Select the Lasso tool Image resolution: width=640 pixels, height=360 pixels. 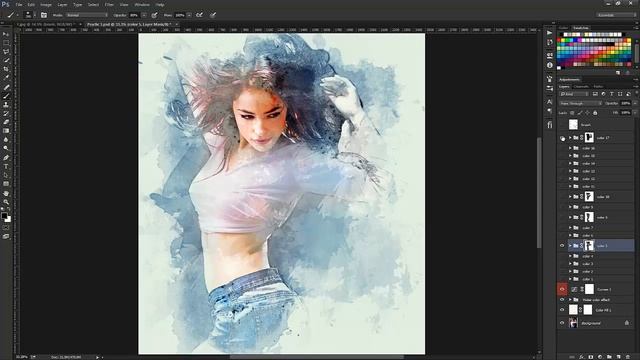click(x=6, y=52)
